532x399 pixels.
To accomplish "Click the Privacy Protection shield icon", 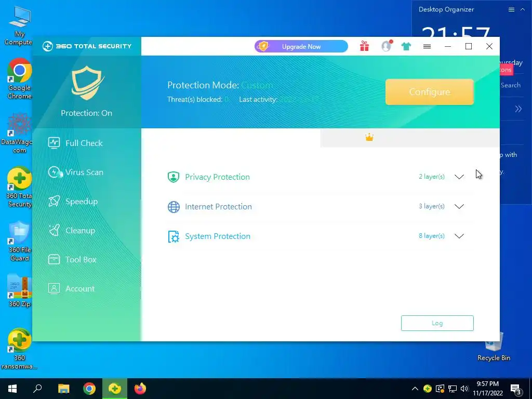I will [174, 177].
